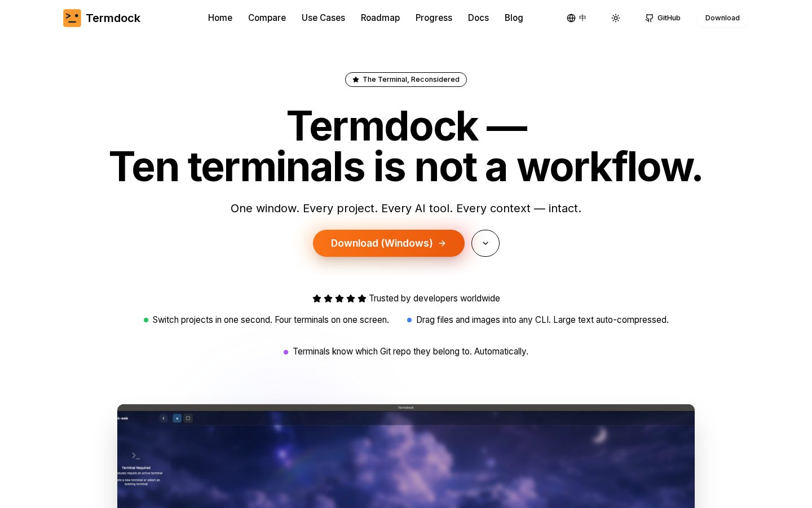The width and height of the screenshot is (812, 508).
Task: Click 'Trusted by developers worldwide' text
Action: (434, 298)
